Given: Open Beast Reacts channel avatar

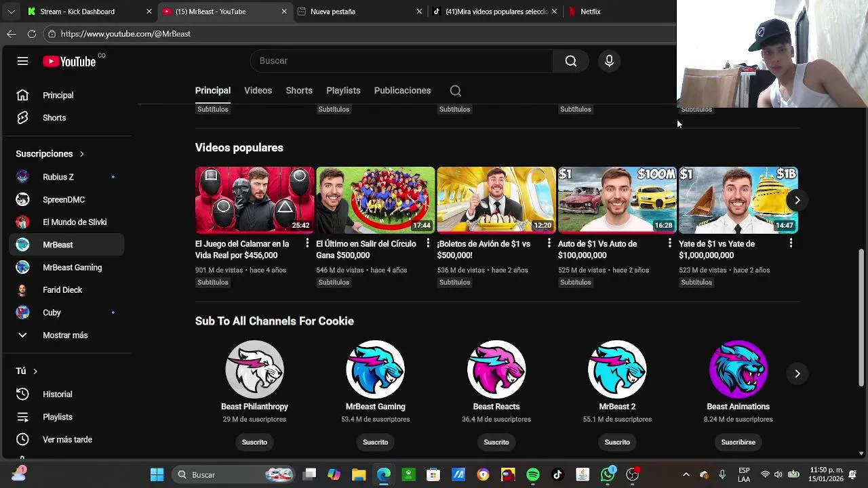Looking at the screenshot, I should pyautogui.click(x=496, y=369).
